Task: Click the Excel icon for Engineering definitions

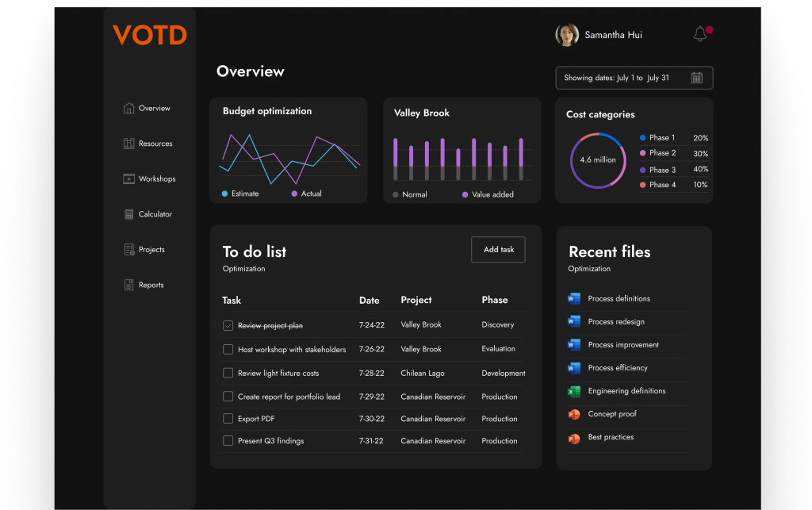Action: [x=574, y=392]
